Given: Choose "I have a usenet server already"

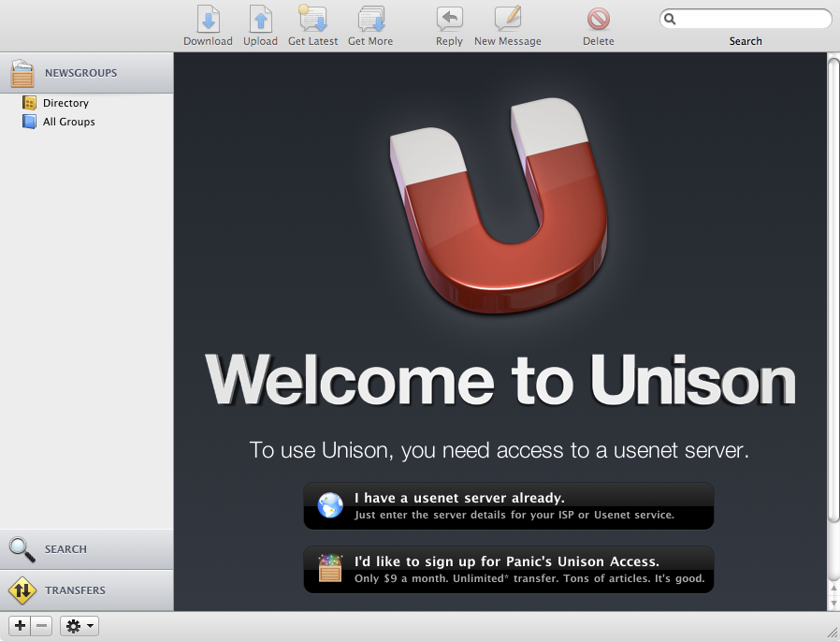Looking at the screenshot, I should [x=508, y=506].
